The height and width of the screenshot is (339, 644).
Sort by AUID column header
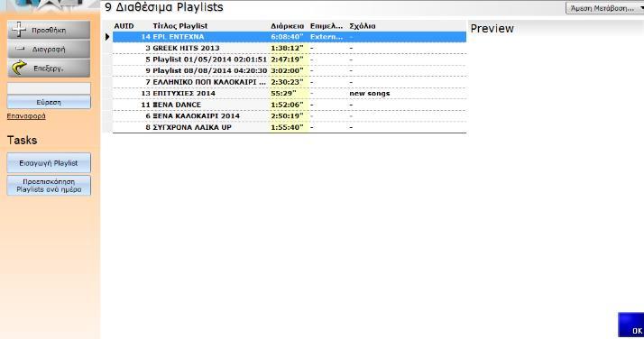pyautogui.click(x=124, y=26)
